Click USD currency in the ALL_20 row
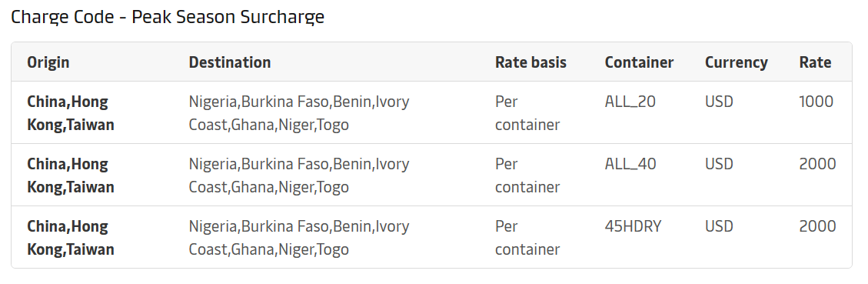Screen dimensions: 868x284 719,102
